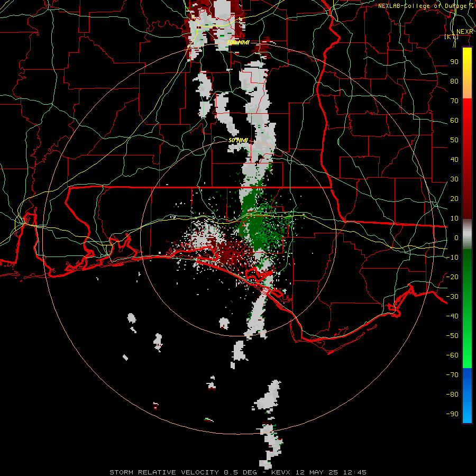This screenshot has height=476, width=476.
Task: Select the positive 70 scale label
Action: tap(454, 101)
